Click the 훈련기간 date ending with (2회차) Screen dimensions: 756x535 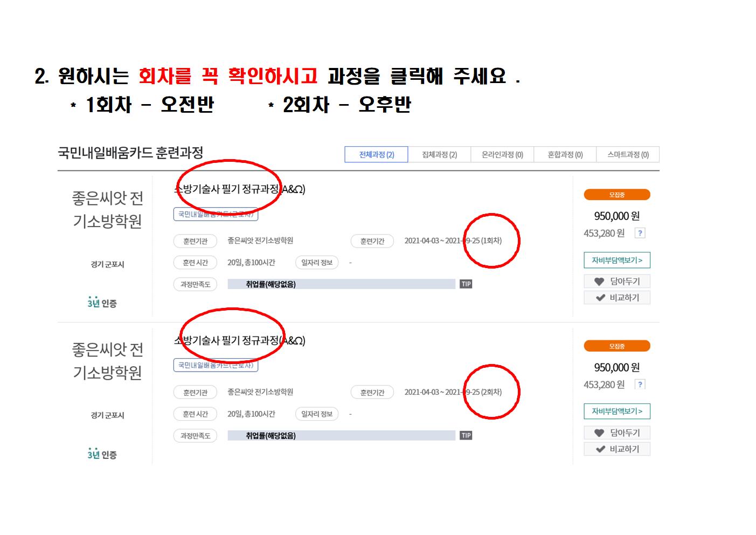[x=453, y=392]
